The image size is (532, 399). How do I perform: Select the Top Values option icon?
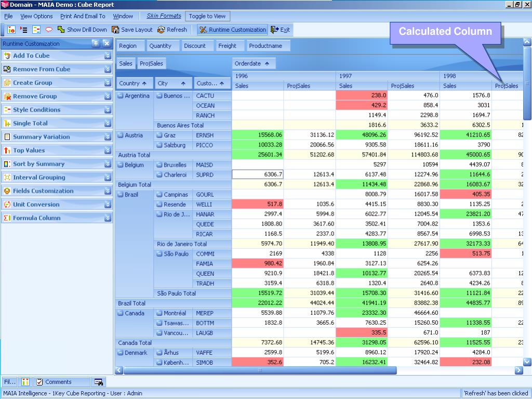point(7,151)
